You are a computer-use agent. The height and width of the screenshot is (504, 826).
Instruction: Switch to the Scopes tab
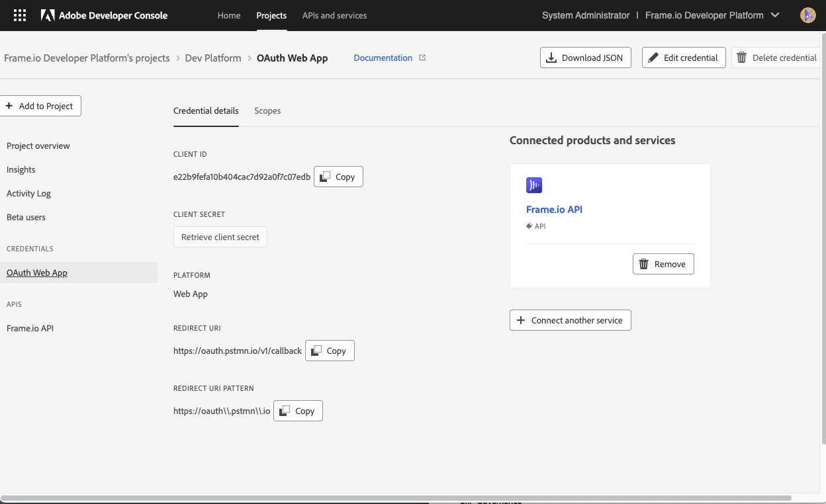point(267,110)
